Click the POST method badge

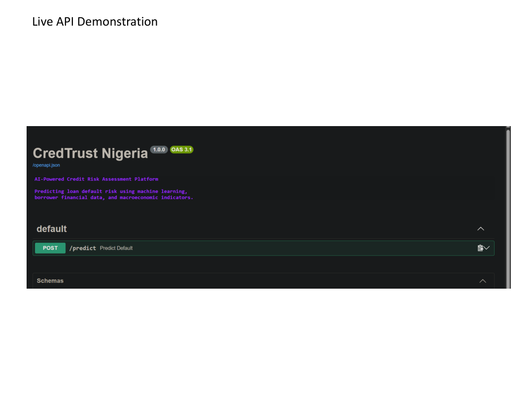tap(50, 248)
